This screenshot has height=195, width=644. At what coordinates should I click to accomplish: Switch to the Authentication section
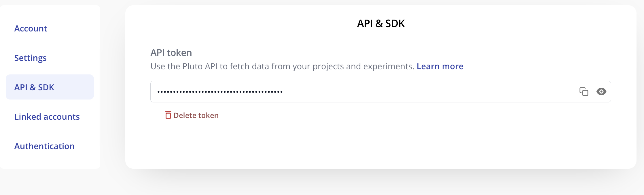44,146
